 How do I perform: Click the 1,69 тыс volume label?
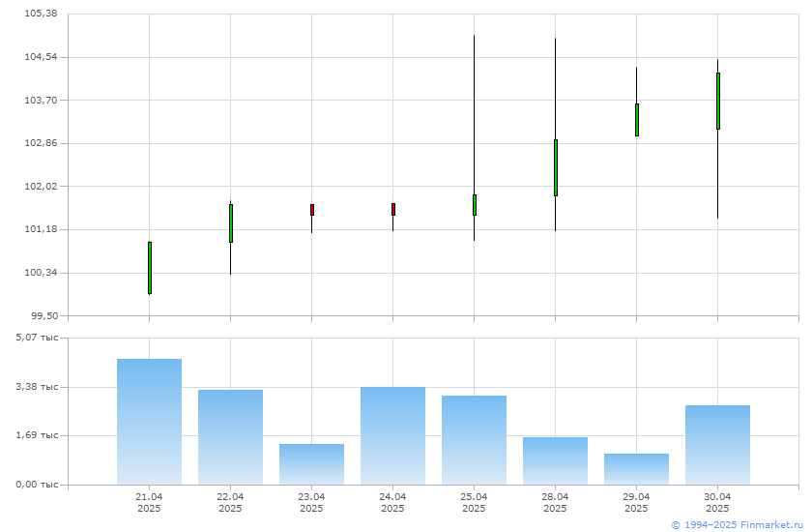coord(38,435)
